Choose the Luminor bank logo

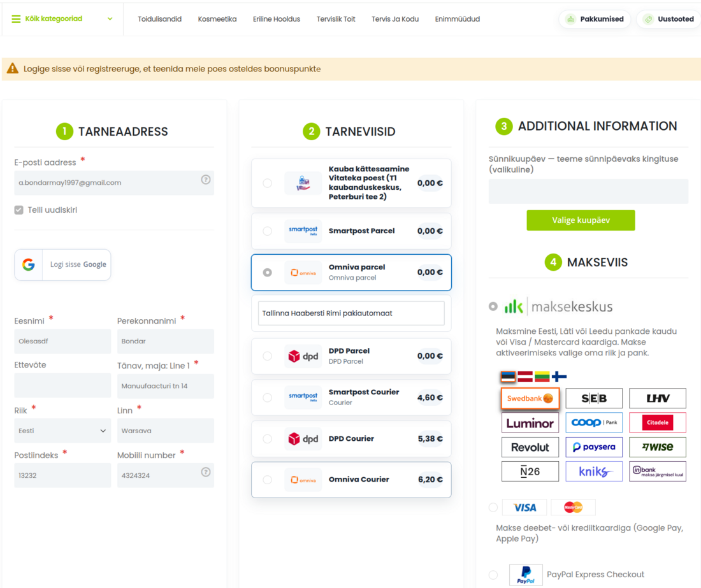[x=530, y=422]
